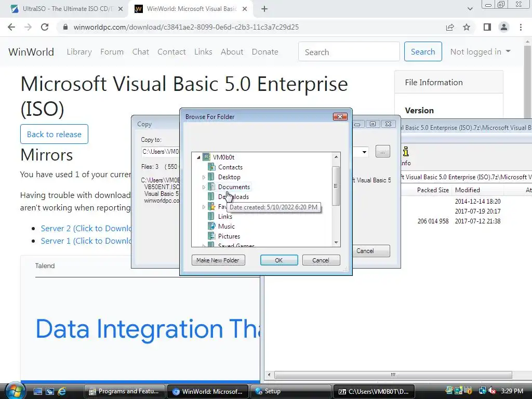Screen dimensions: 532x399
Task: Select the Links folder in tree
Action: click(225, 217)
